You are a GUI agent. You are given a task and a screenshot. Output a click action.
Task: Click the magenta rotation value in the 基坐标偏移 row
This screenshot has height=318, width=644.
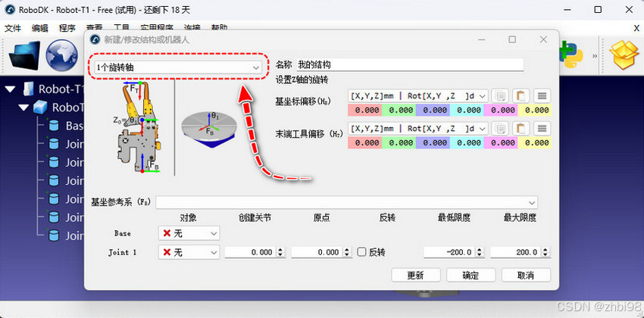[501, 110]
